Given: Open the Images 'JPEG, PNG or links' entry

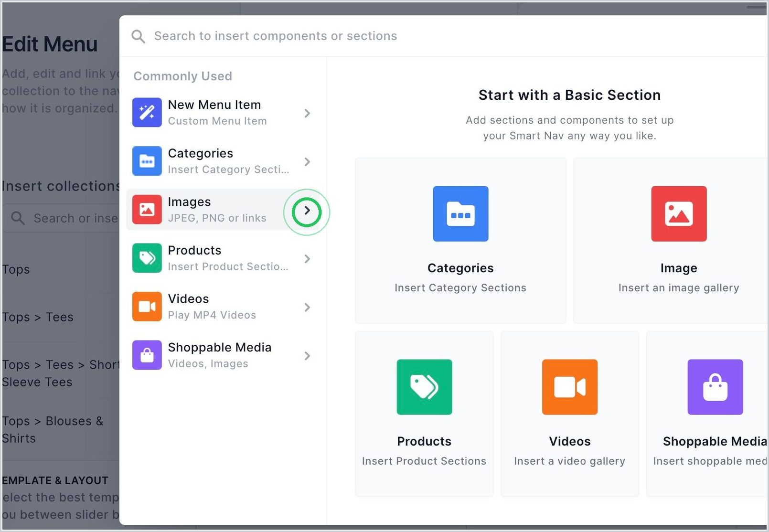Looking at the screenshot, I should point(223,210).
